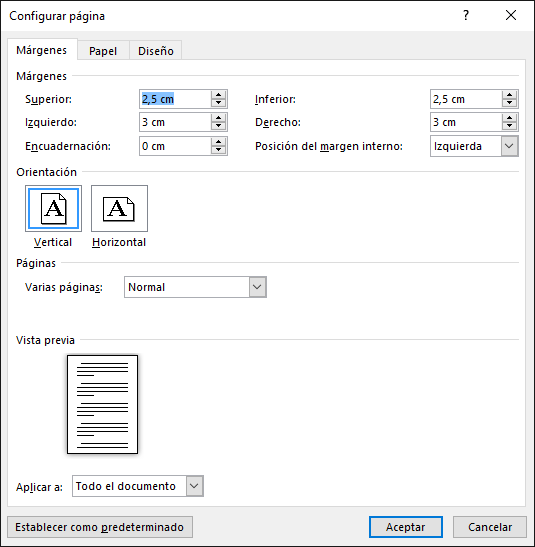Image resolution: width=535 pixels, height=547 pixels.
Task: Increase the Superior margin with up arrow
Action: tap(218, 95)
